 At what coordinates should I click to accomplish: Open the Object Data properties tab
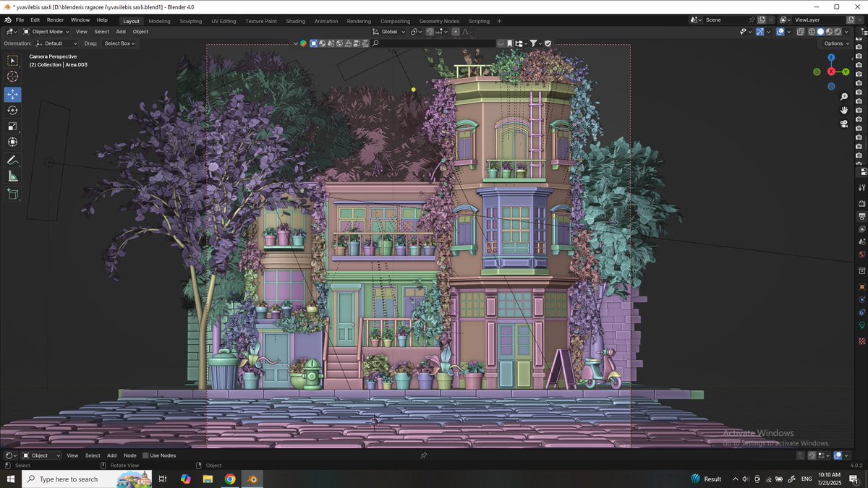861,325
